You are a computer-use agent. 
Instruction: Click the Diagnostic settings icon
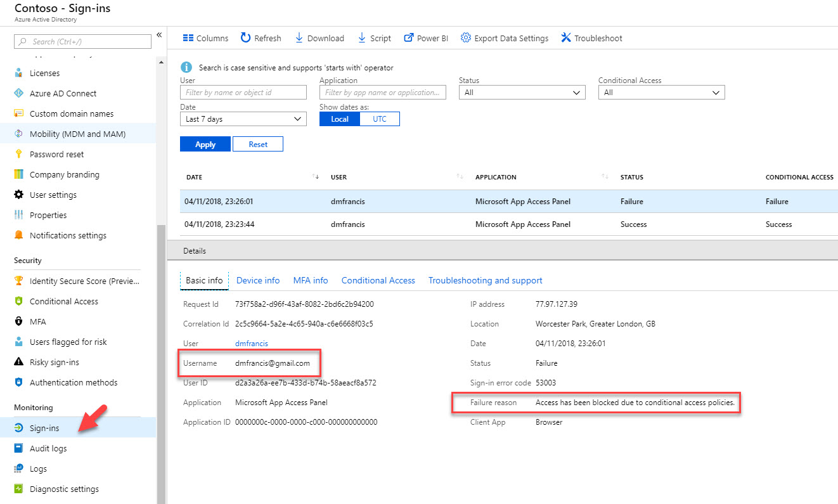click(x=18, y=489)
